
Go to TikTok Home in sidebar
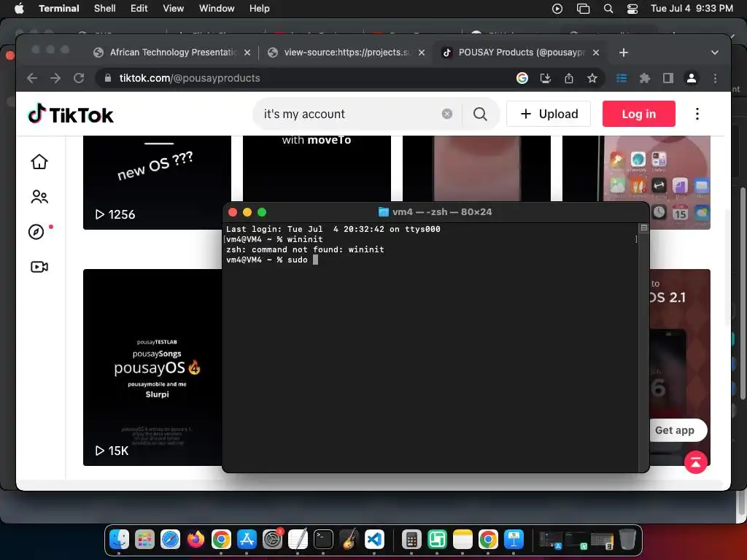click(39, 162)
